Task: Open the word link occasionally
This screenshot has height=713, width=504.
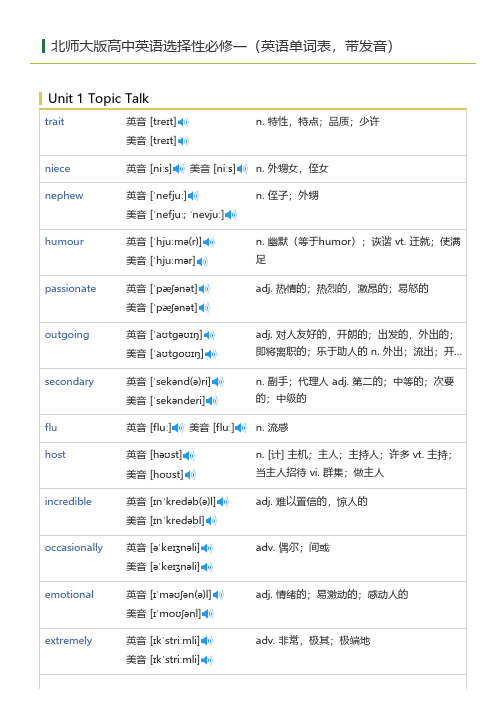Action: pos(74,547)
